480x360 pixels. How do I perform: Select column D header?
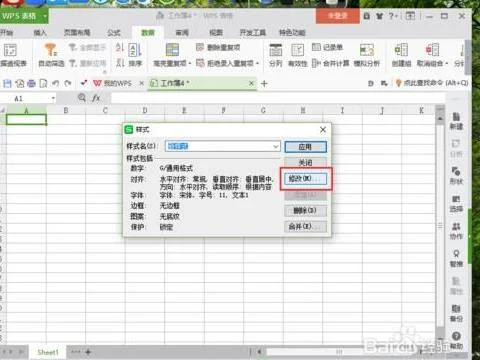(145, 110)
